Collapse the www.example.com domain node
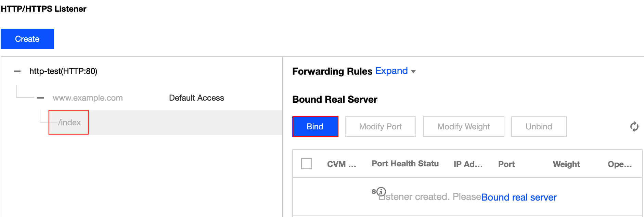The image size is (644, 217). (40, 98)
